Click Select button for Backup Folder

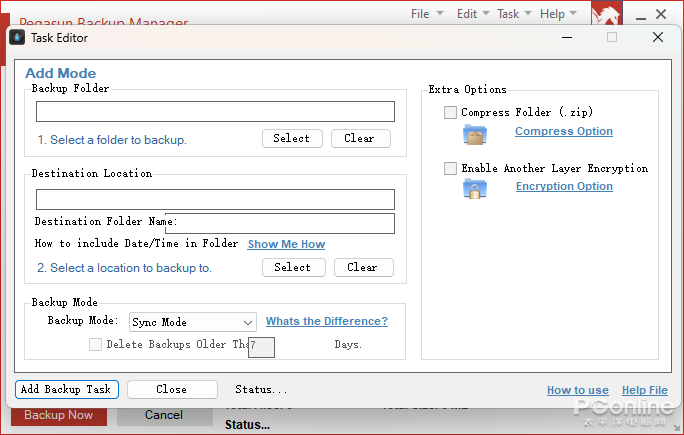click(x=292, y=139)
